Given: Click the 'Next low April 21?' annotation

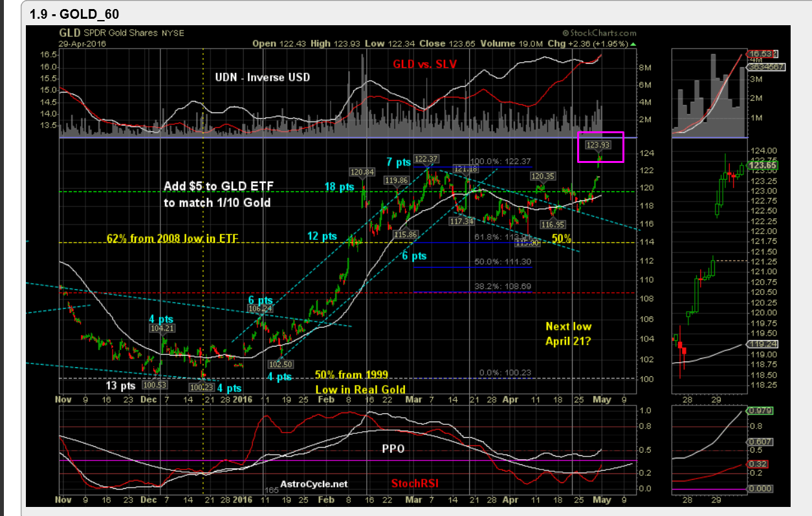Looking at the screenshot, I should pos(568,333).
